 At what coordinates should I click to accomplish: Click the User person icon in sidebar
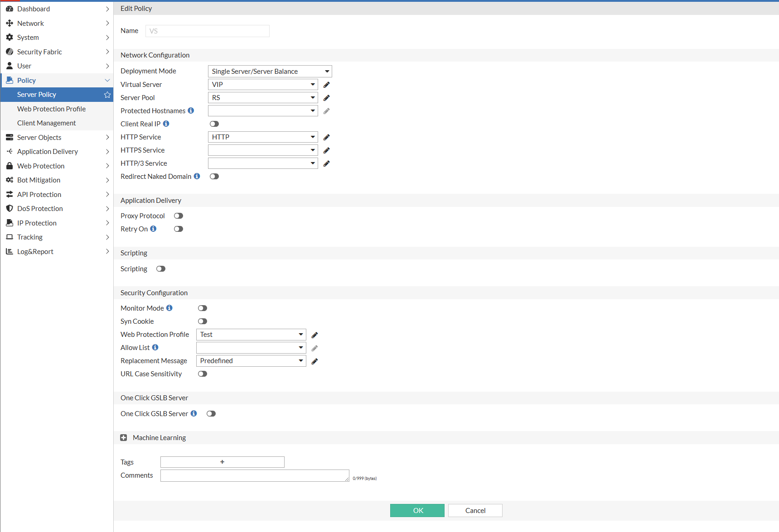(10, 66)
